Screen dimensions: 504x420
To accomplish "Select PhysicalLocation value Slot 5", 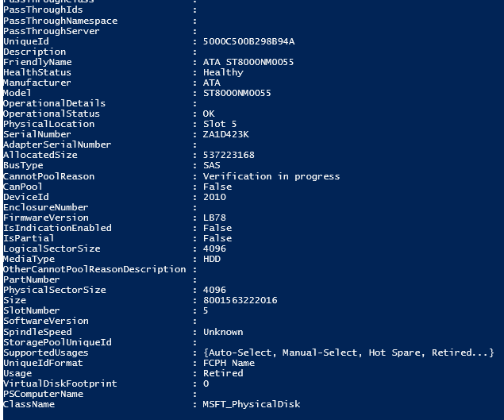I will pyautogui.click(x=220, y=124).
